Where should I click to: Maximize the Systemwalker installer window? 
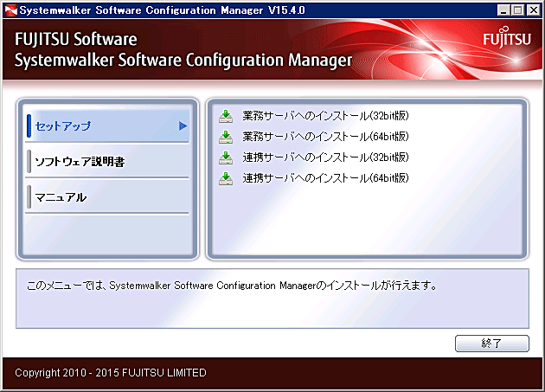pyautogui.click(x=517, y=10)
